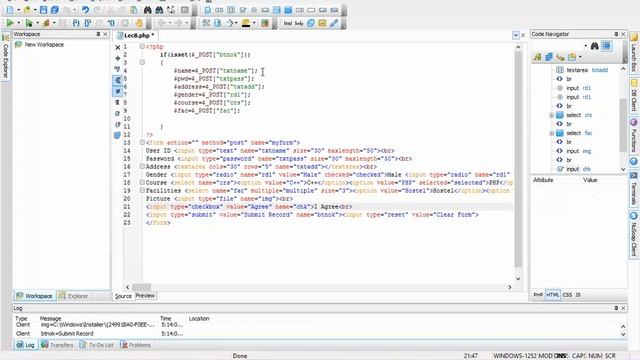Viewport: 640px width, 360px height.
Task: Click the blue bookmark icon near line 12
Action: (x=118, y=135)
